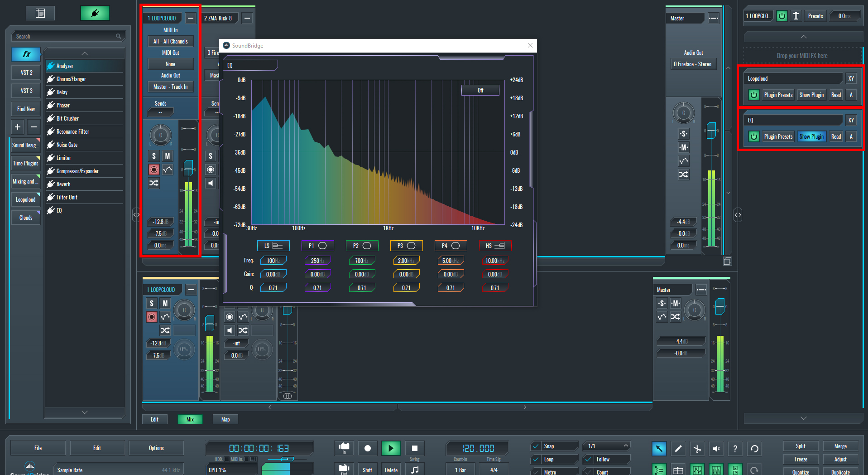Click the pop-out icon below the upper Master strip
Screen dimensions: 868x475
(728, 261)
